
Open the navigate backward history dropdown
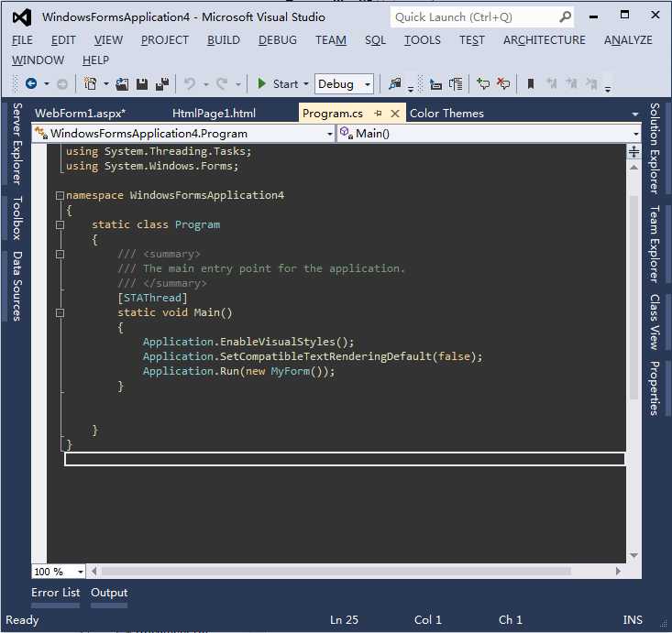pos(46,84)
